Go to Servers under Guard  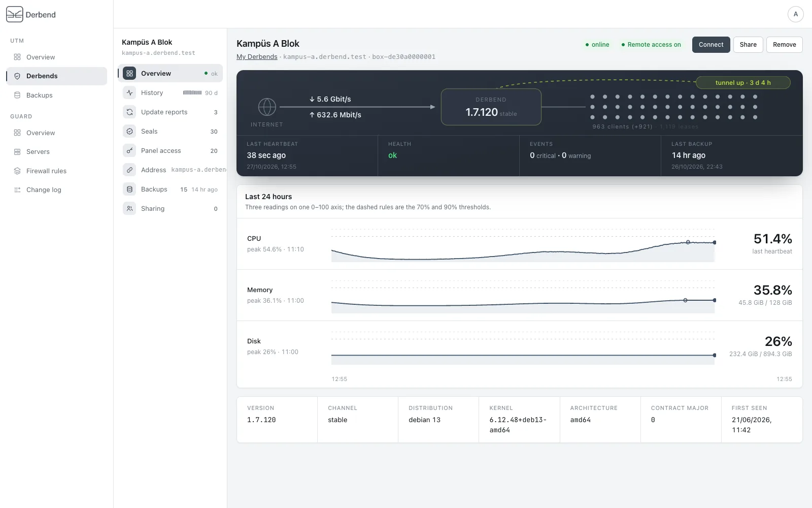tap(57, 152)
